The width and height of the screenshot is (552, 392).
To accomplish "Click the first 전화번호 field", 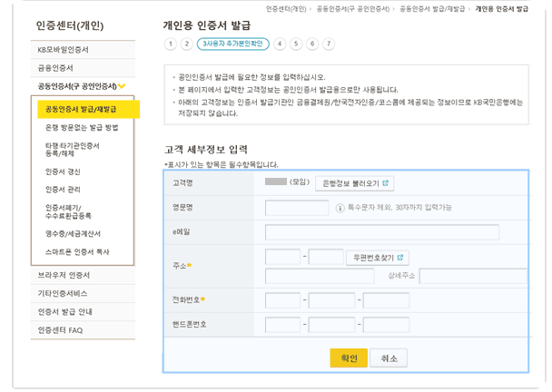I will (x=282, y=300).
